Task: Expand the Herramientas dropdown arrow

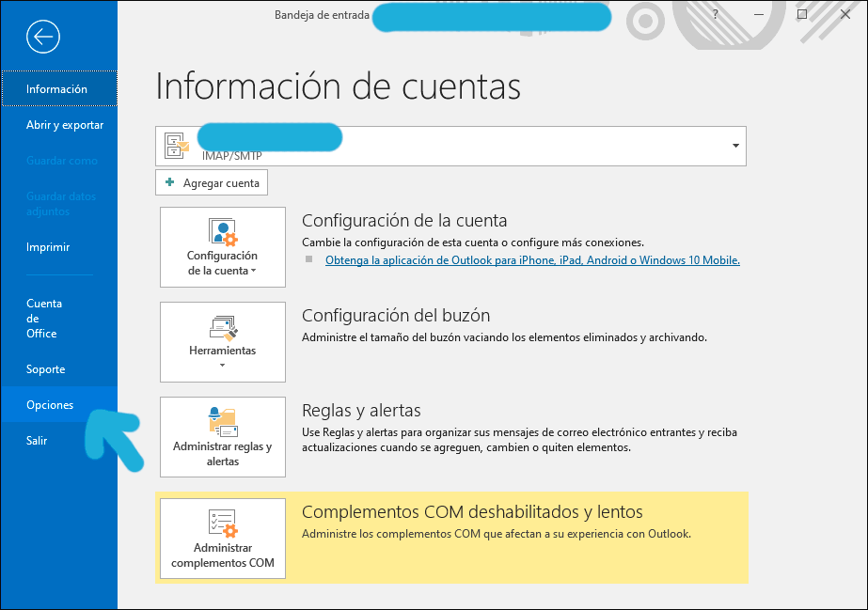Action: 223,365
